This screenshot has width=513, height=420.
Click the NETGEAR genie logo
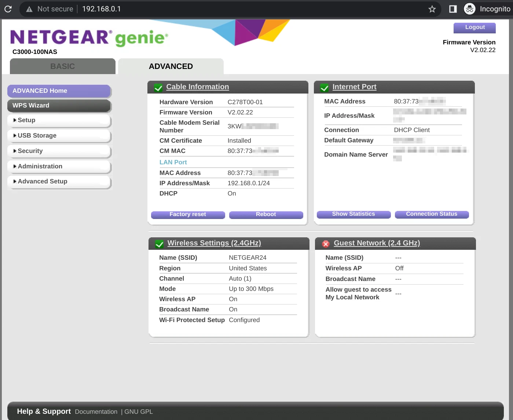[x=89, y=38]
